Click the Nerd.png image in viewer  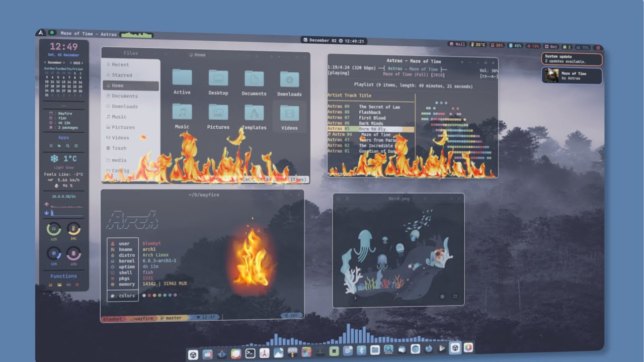(398, 255)
